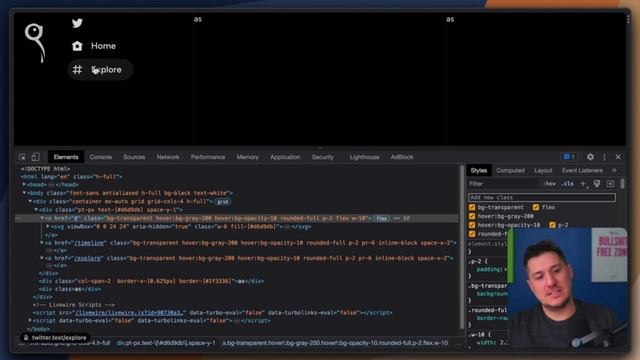Click the grid badge on container div

(222, 202)
